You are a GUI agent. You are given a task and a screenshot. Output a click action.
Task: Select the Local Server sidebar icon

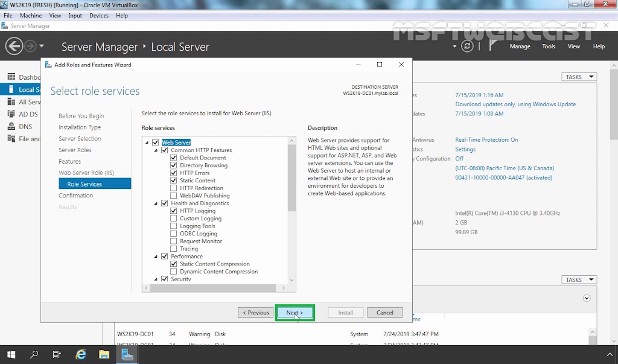(11, 89)
